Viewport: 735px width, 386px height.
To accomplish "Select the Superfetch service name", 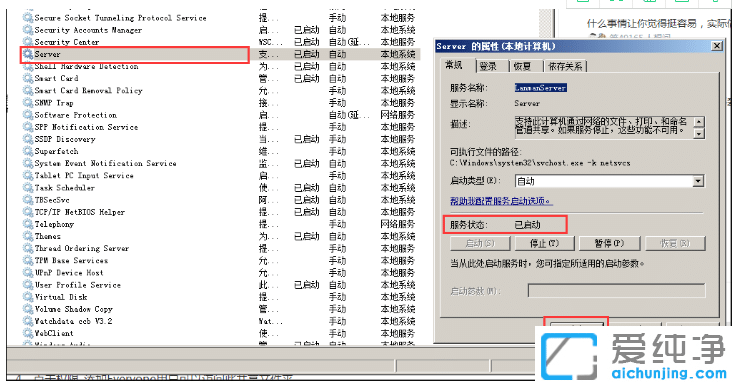I will 56,151.
